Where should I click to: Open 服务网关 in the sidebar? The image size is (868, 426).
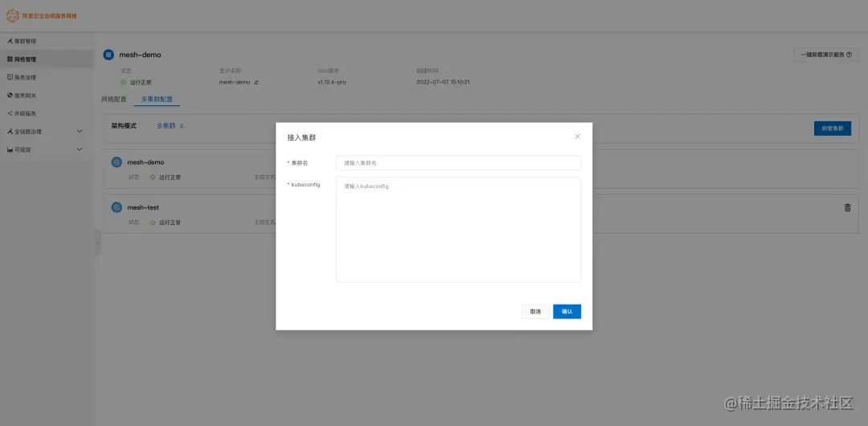coord(47,96)
